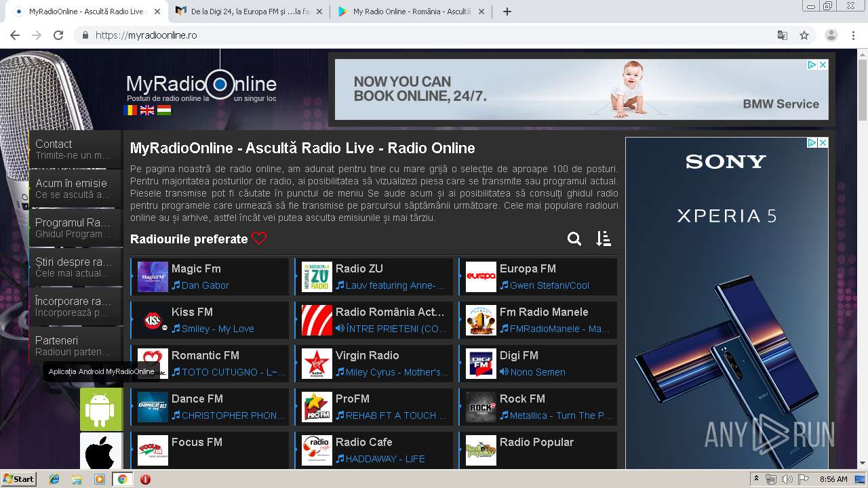Screen dimensions: 868x488
Task: Open Google Translate page icon
Action: pos(783,35)
